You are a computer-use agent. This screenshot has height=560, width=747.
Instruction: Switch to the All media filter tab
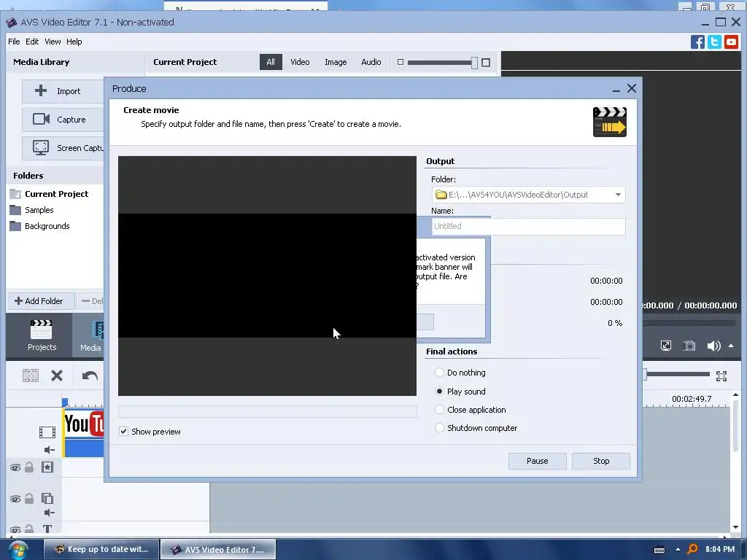[271, 62]
